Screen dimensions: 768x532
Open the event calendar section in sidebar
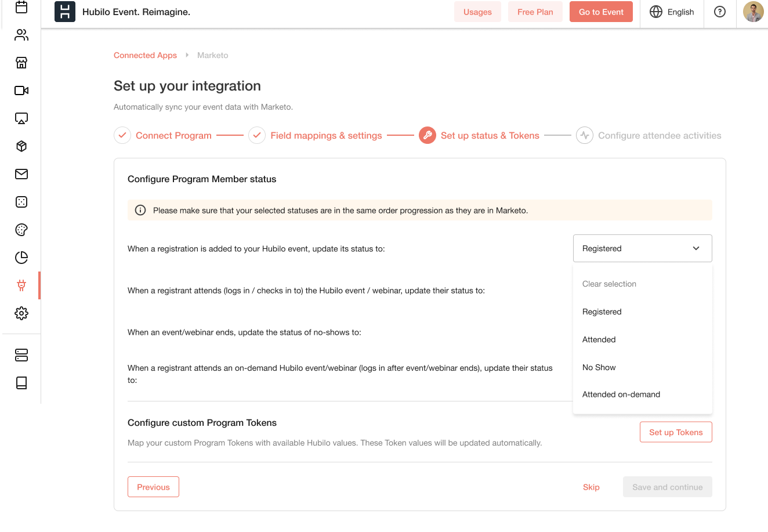point(21,8)
